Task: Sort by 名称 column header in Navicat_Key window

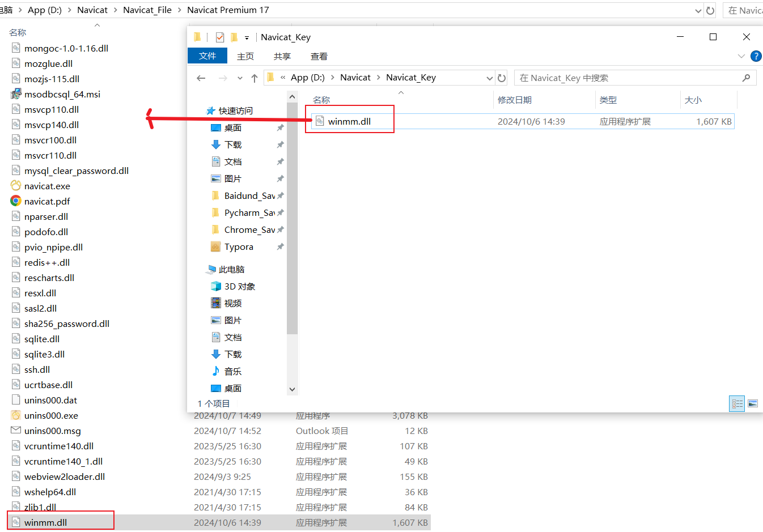Action: [321, 100]
